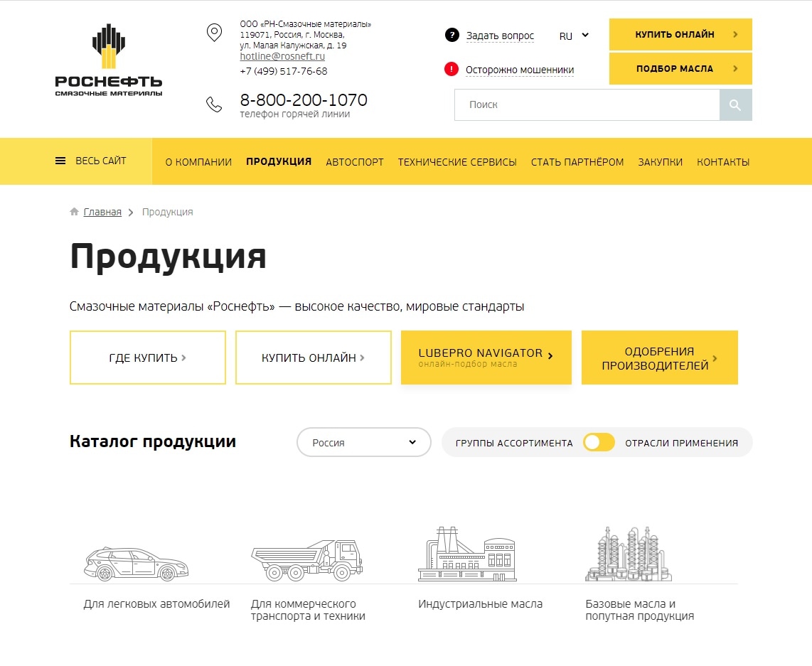Click Базовые масла и попутная продукция
The height and width of the screenshot is (666, 812).
pos(639,610)
